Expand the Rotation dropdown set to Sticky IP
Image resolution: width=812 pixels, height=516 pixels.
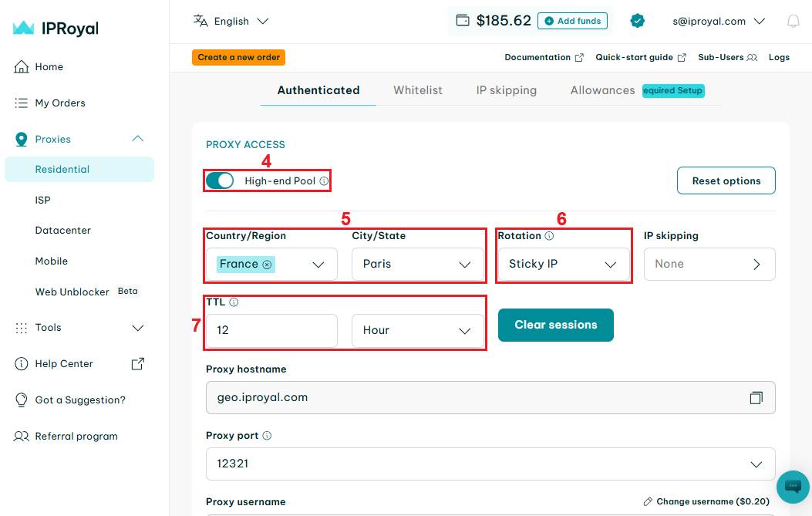click(563, 264)
